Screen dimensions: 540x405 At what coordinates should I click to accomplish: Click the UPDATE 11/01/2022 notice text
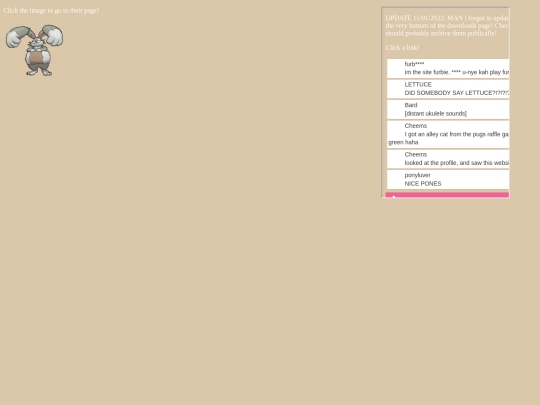[447, 25]
